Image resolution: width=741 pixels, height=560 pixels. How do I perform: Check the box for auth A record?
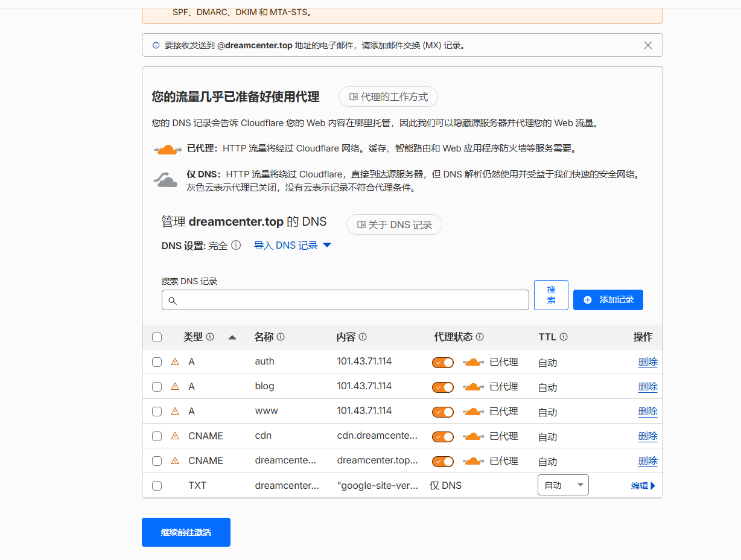[x=157, y=362]
